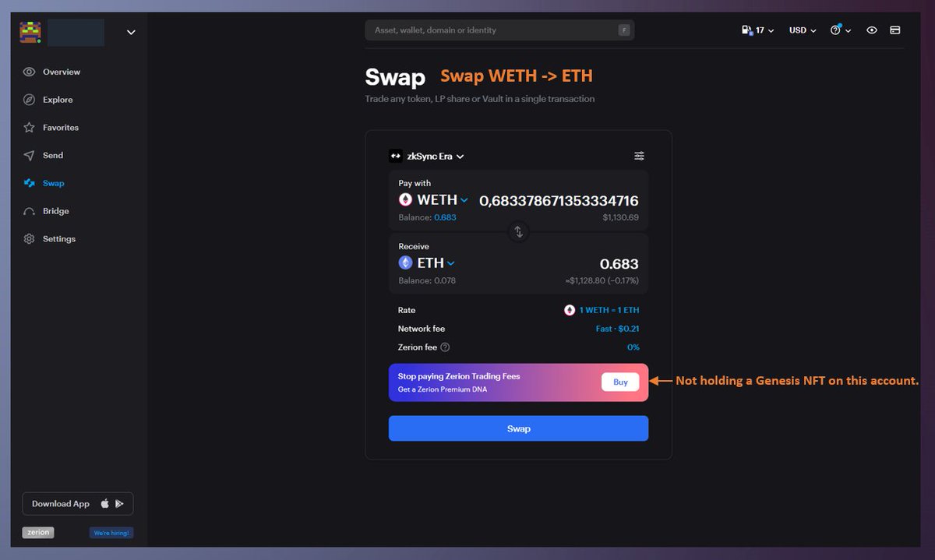Click the $1,130.69 pay value
This screenshot has height=560, width=935.
[x=620, y=217]
